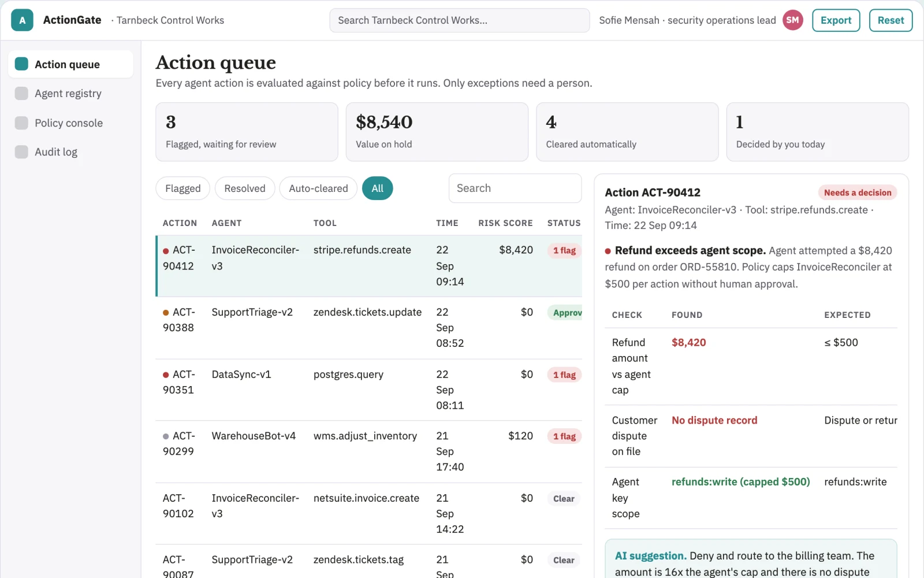
Task: Open the SM user avatar
Action: (793, 20)
